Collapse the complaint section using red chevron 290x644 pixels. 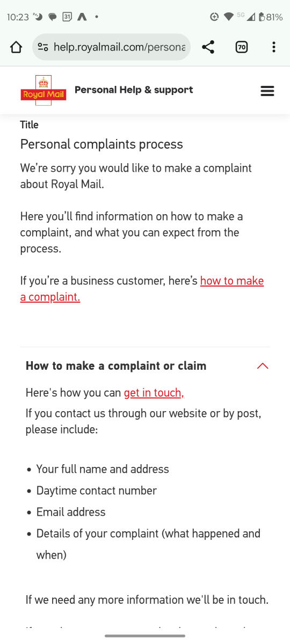coord(263,366)
